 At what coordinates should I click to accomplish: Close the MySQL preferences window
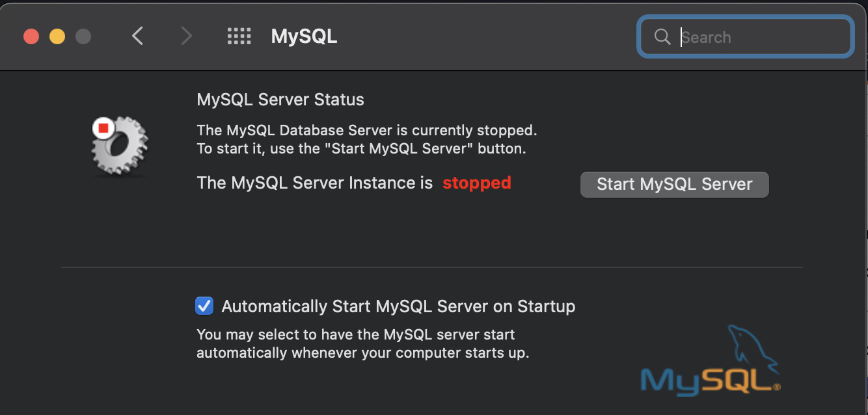(31, 36)
